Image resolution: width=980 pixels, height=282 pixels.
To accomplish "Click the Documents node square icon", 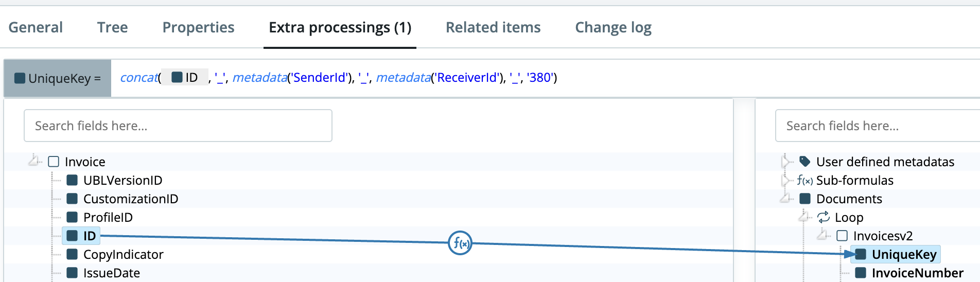I will point(805,199).
